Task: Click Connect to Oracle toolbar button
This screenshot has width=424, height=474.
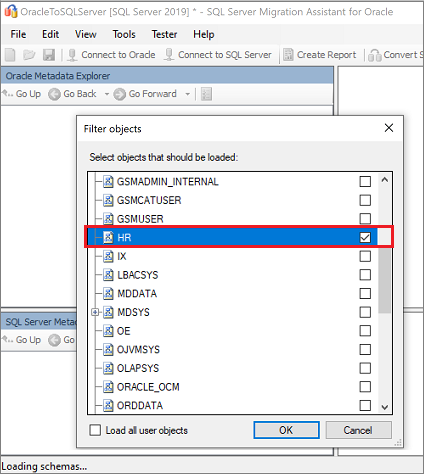Action: click(x=111, y=55)
